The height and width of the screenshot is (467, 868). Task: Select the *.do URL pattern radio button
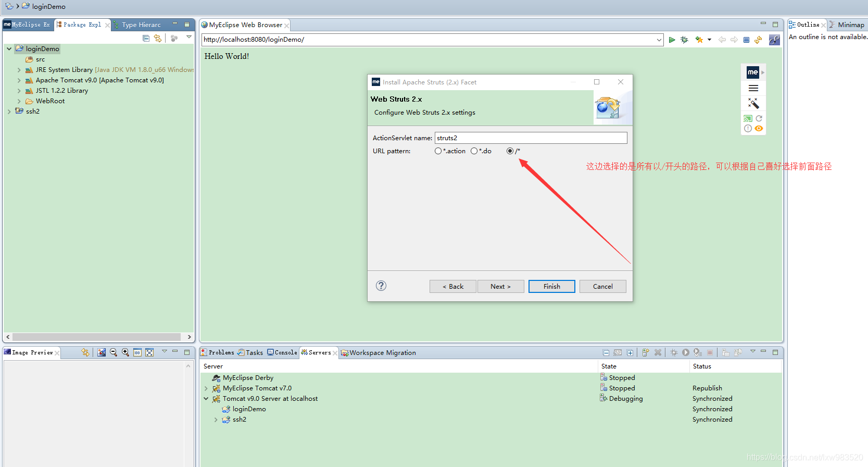point(474,151)
